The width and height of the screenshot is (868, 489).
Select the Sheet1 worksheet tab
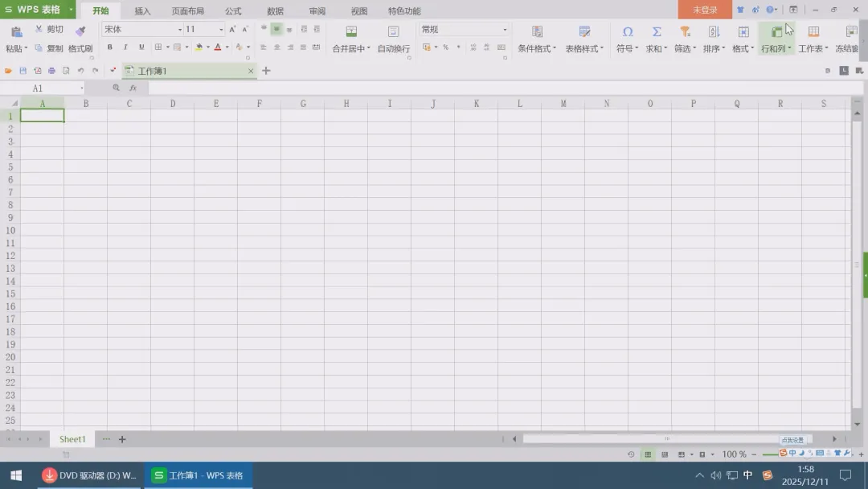click(72, 439)
